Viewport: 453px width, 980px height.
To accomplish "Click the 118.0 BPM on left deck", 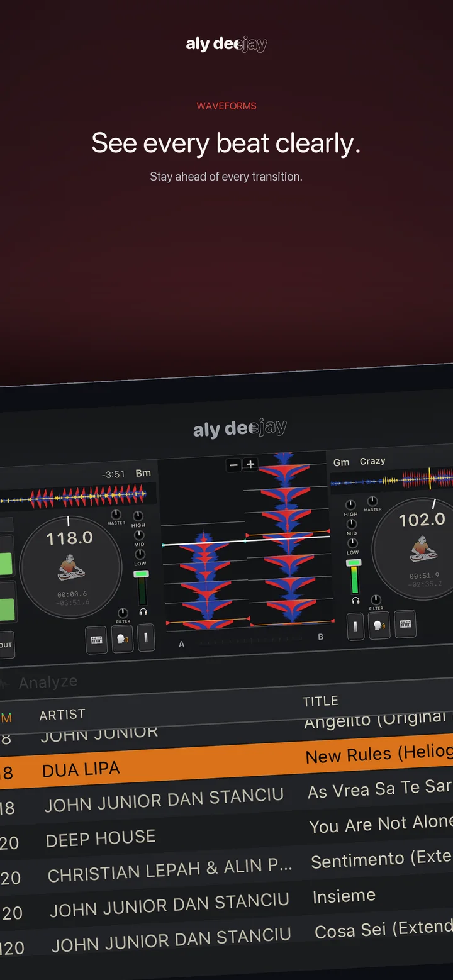I will [x=70, y=538].
